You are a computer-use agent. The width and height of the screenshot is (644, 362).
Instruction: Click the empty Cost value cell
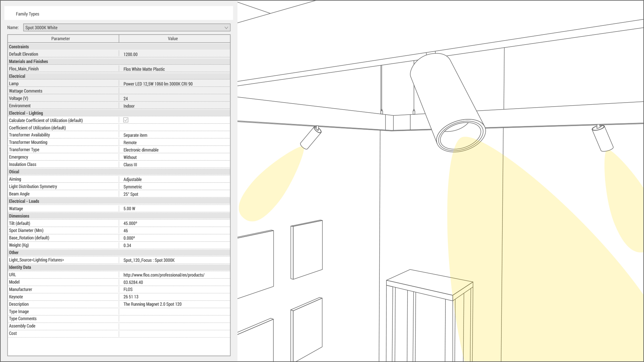point(174,334)
